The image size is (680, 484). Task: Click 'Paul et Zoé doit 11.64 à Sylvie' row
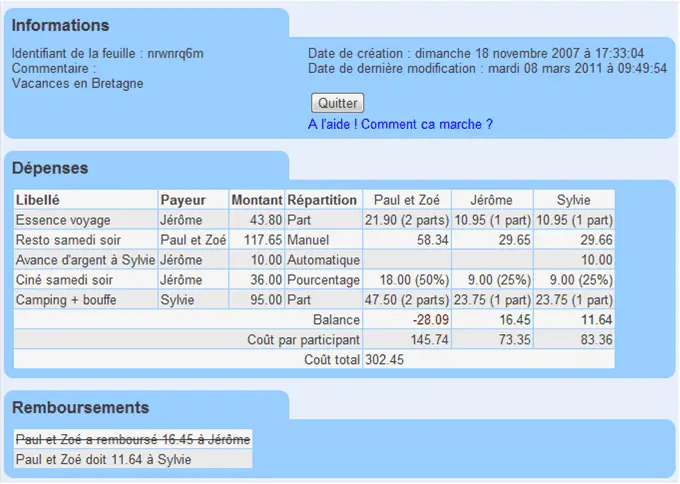tap(133, 459)
